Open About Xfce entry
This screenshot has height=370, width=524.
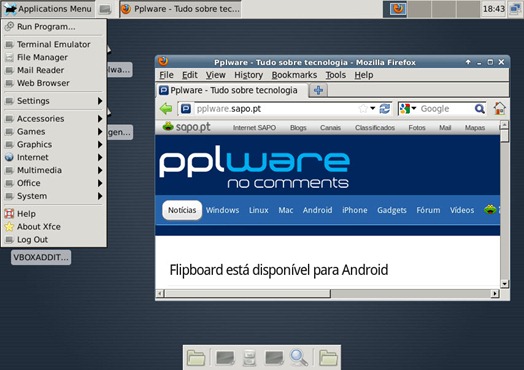(54, 227)
